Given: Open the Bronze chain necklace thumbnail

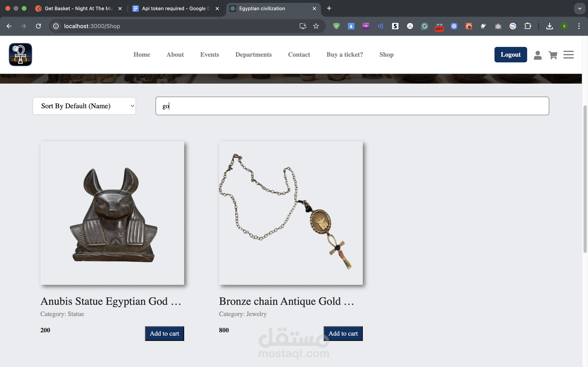Looking at the screenshot, I should [x=291, y=213].
